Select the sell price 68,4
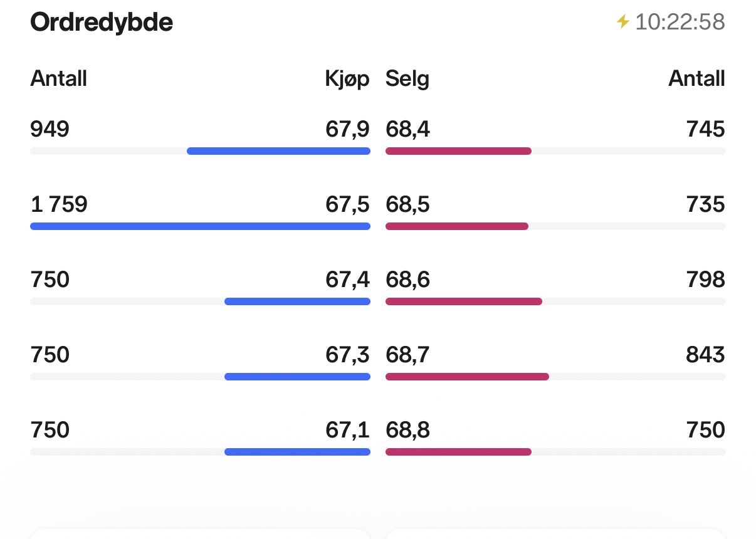 point(408,130)
